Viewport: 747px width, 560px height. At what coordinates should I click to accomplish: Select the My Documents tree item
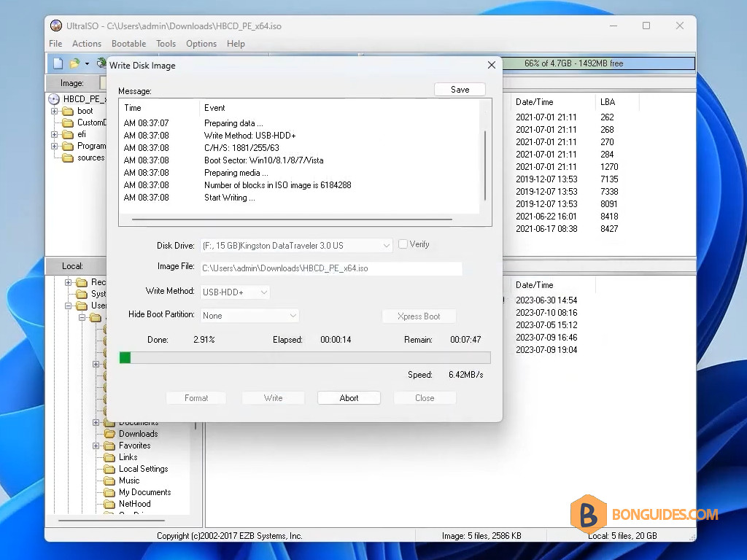click(145, 492)
